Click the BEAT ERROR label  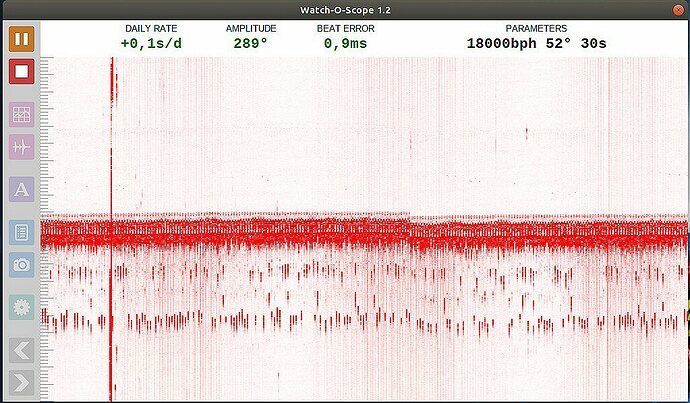click(345, 29)
